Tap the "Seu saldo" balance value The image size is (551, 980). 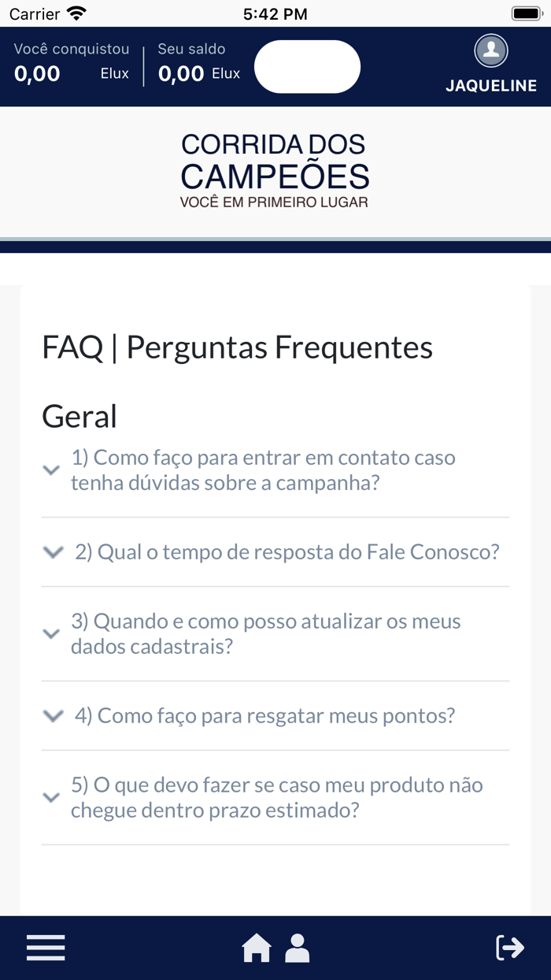tap(181, 74)
